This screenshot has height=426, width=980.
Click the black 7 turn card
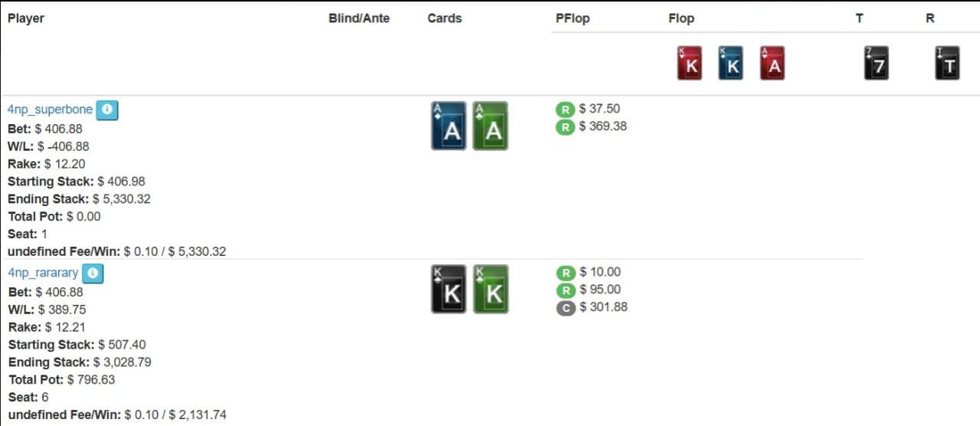877,64
